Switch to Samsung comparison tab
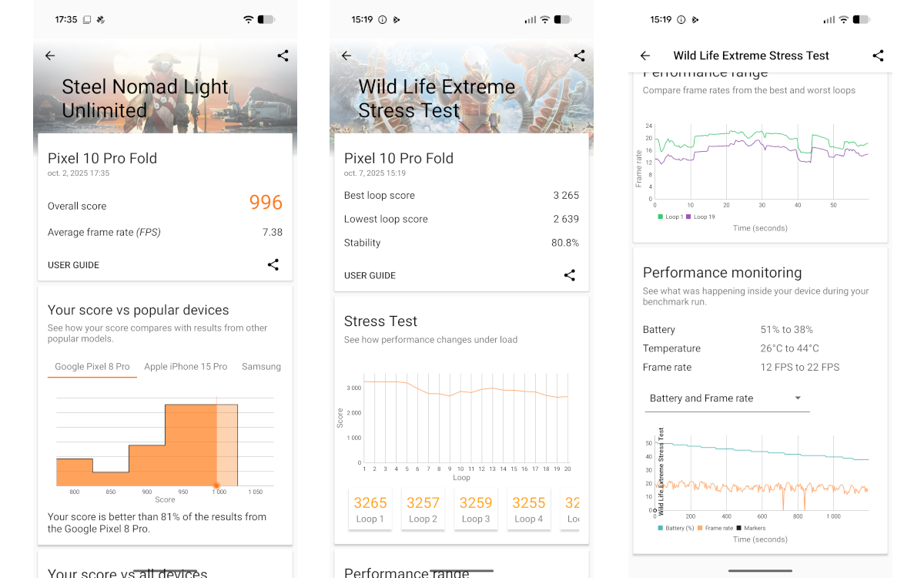Screen dimensions: 924x578 coord(262,367)
